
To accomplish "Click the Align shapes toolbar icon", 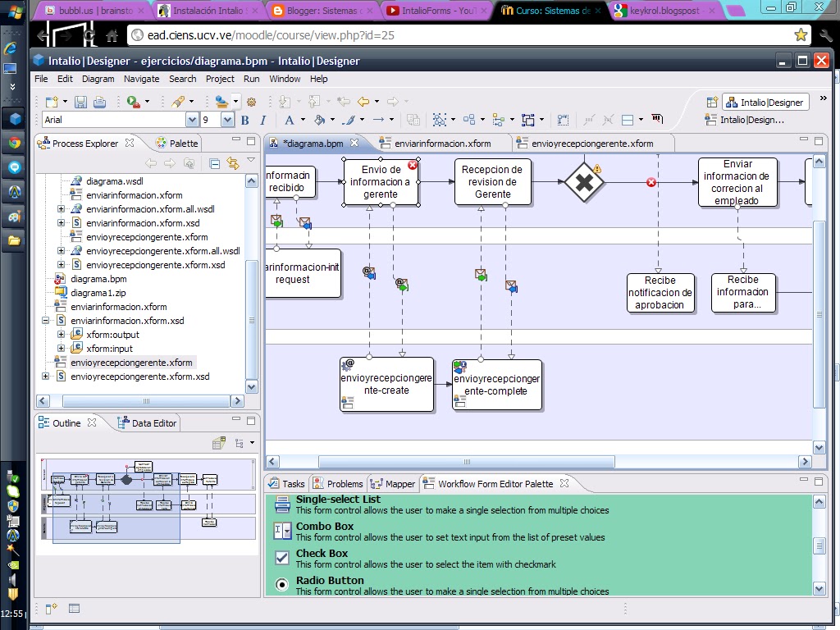I will pyautogui.click(x=498, y=120).
